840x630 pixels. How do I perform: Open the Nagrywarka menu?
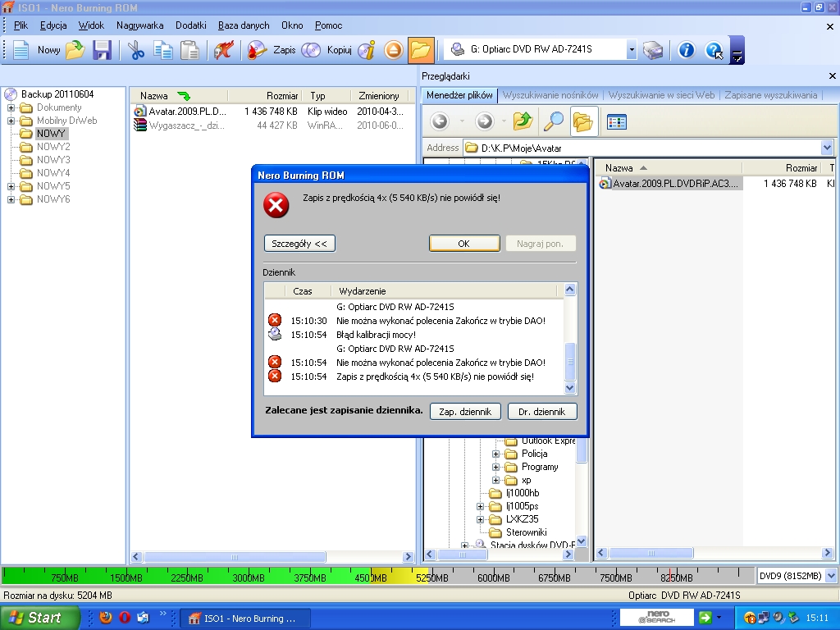(x=139, y=25)
